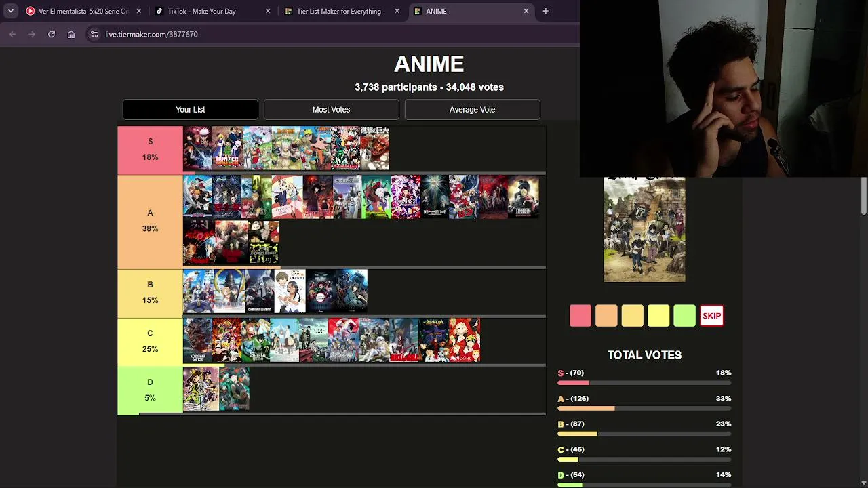
Task: Click the Attack on Titan poster in S tier
Action: click(375, 148)
